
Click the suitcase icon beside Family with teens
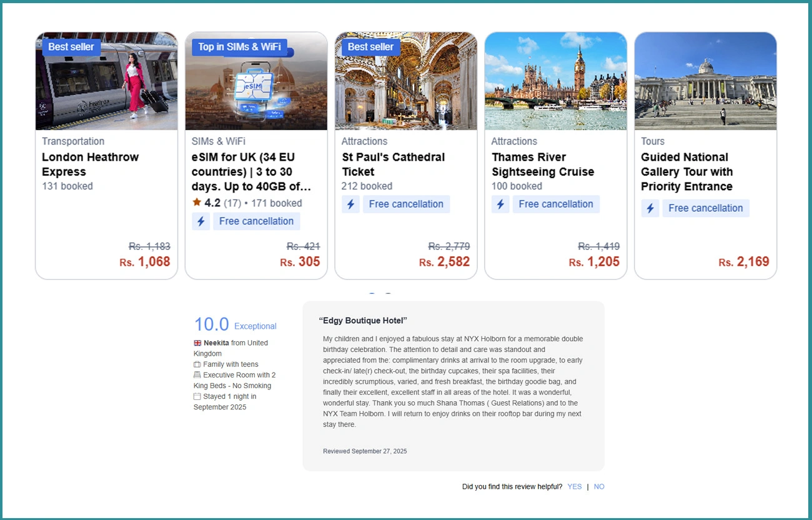point(197,364)
